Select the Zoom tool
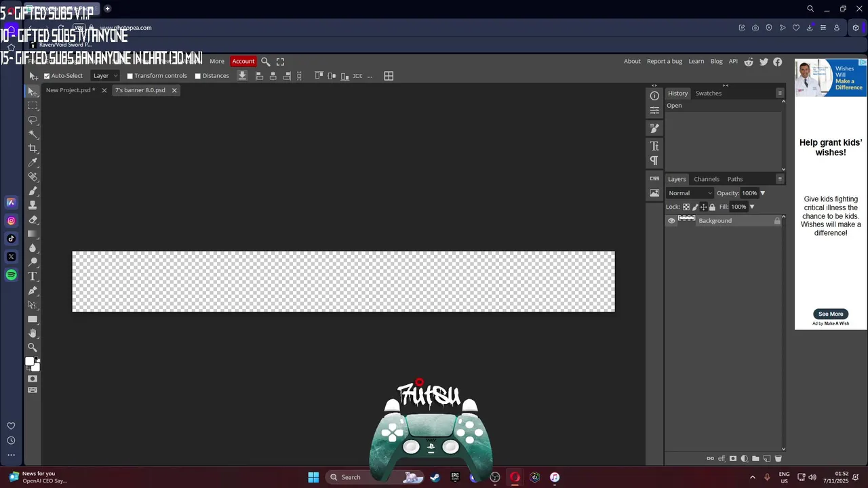Viewport: 868px width, 488px height. [x=33, y=348]
